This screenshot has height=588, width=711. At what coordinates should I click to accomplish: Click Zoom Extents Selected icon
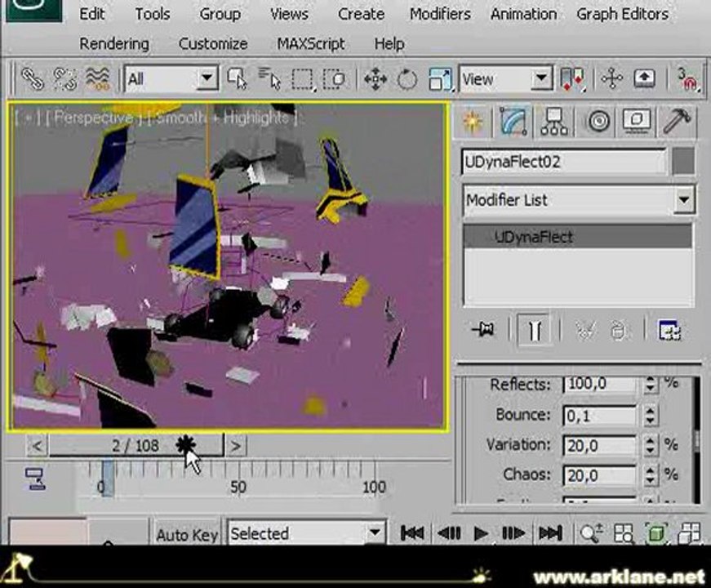(656, 533)
